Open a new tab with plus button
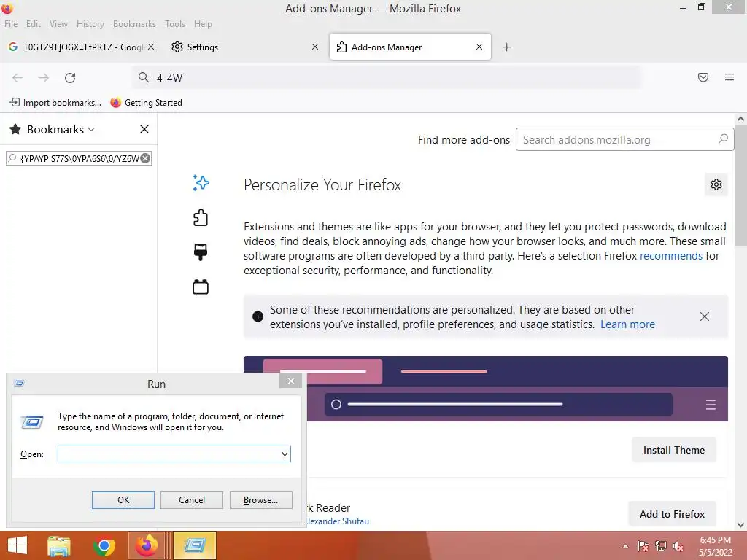The image size is (747, 560). point(507,47)
